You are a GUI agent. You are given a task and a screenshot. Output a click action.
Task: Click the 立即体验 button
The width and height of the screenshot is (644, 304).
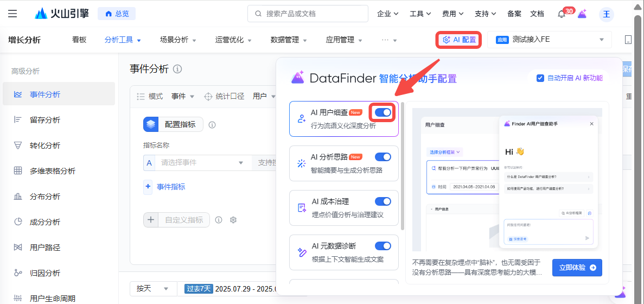click(x=577, y=268)
